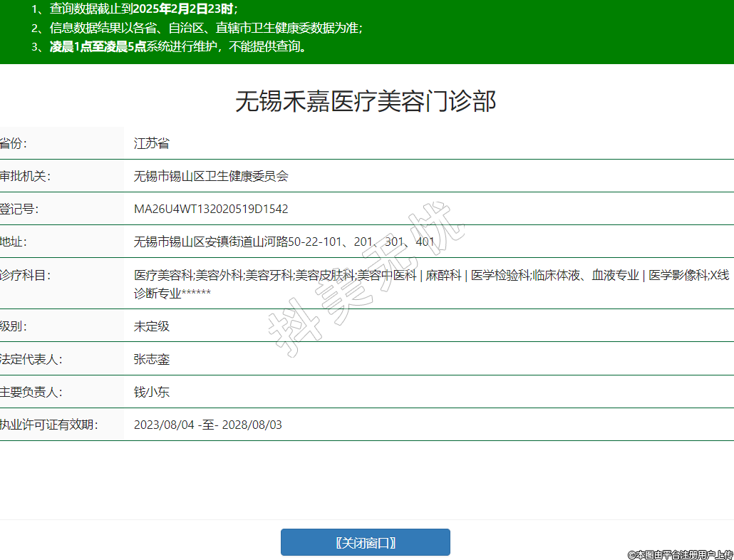
Task: Click 无锡市锡山区卫生健康委员会 approval authority text
Action: click(x=211, y=176)
